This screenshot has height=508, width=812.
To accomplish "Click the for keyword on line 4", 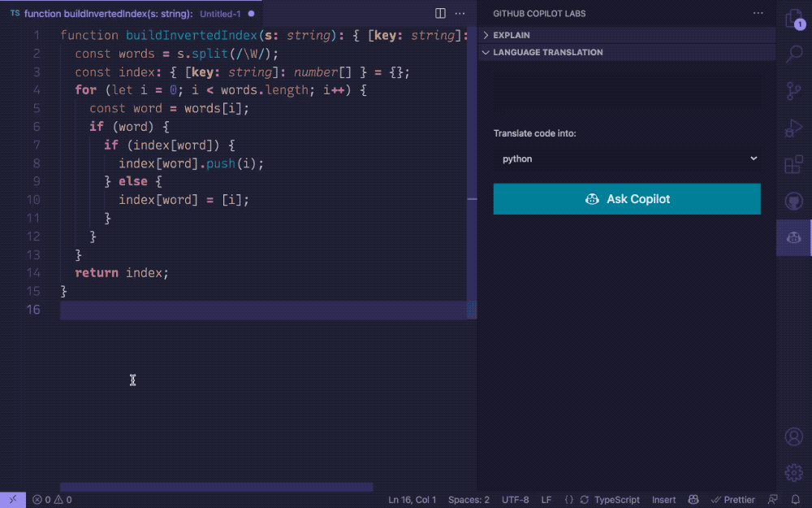I will tap(85, 90).
